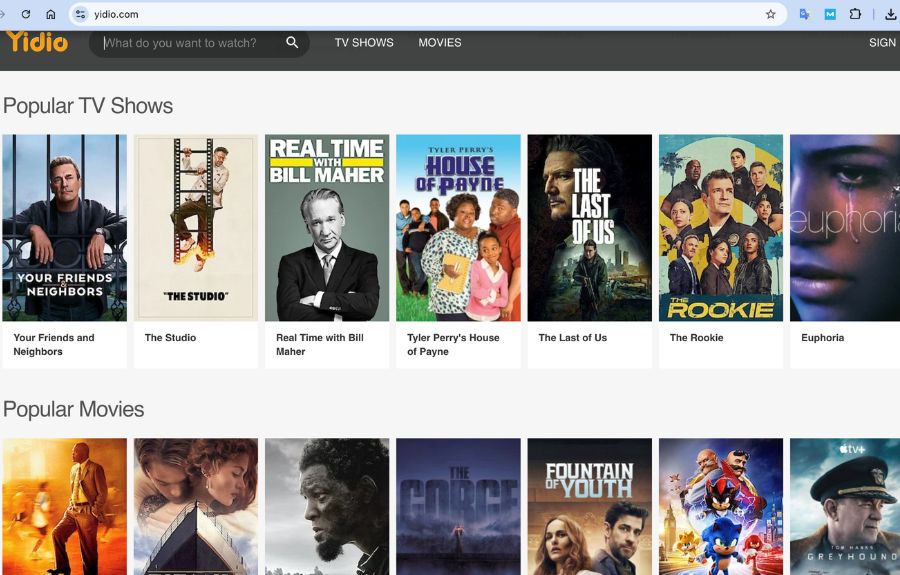The width and height of the screenshot is (900, 575).
Task: Open The Gorge movie poster
Action: 459,507
